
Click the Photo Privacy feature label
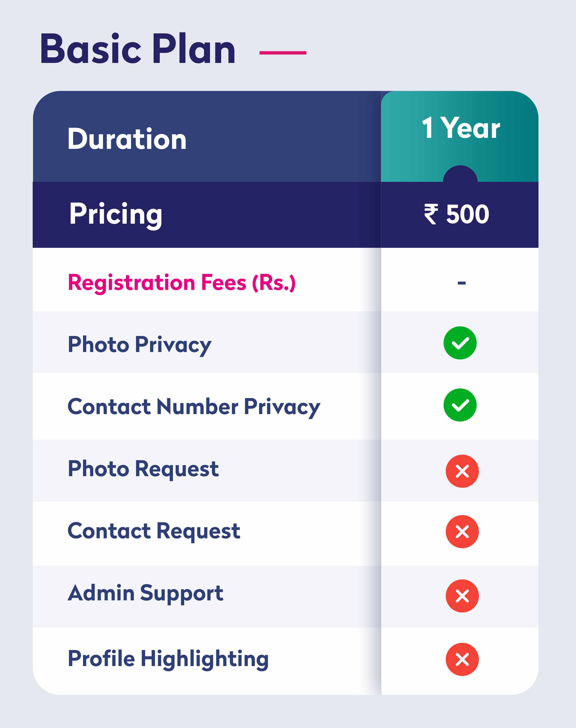[x=140, y=345]
